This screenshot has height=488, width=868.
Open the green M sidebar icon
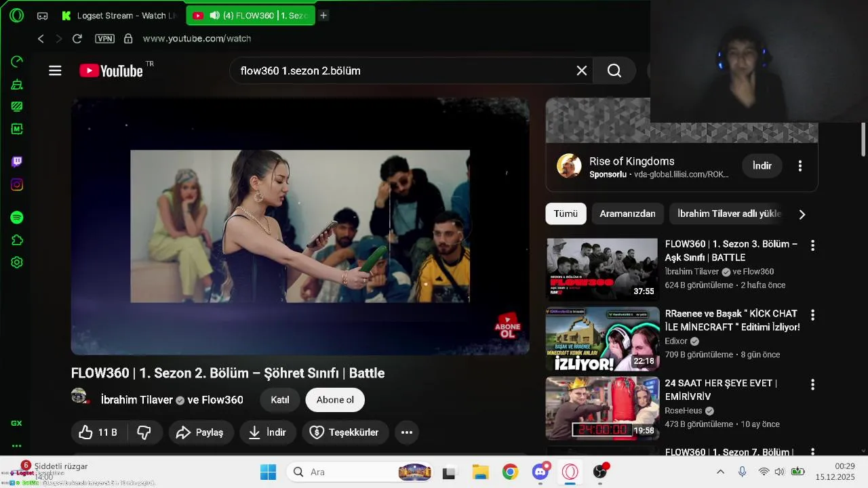click(17, 129)
